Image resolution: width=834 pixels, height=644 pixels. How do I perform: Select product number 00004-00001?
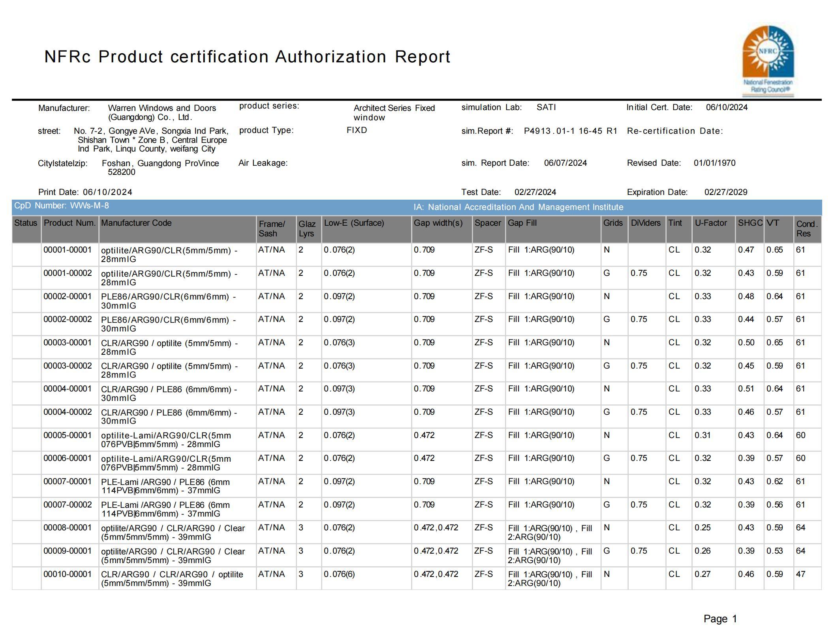[x=68, y=389]
